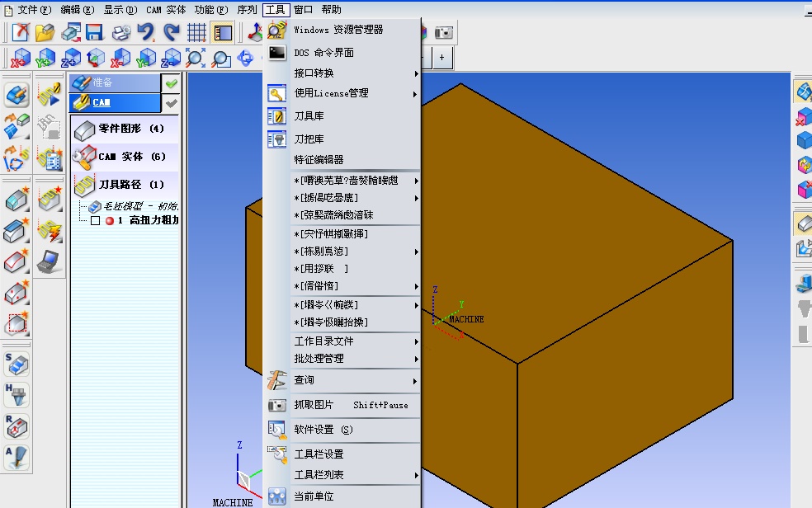Toggle the grid display icon

(x=196, y=33)
